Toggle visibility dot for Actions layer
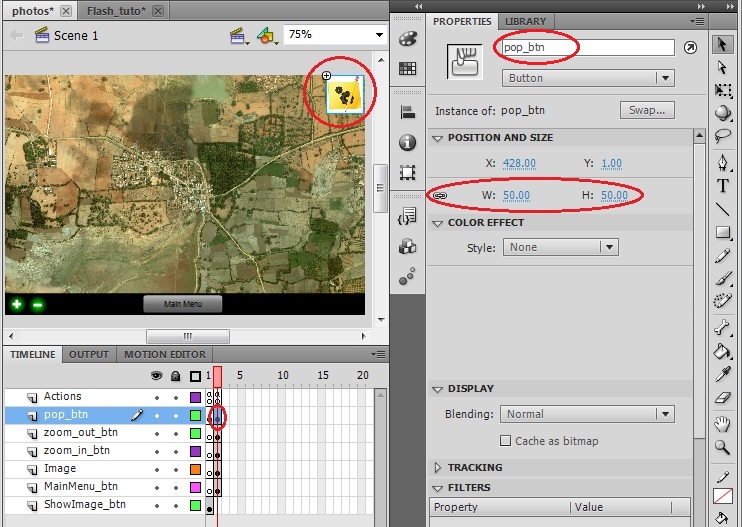This screenshot has width=742, height=527. 157,397
